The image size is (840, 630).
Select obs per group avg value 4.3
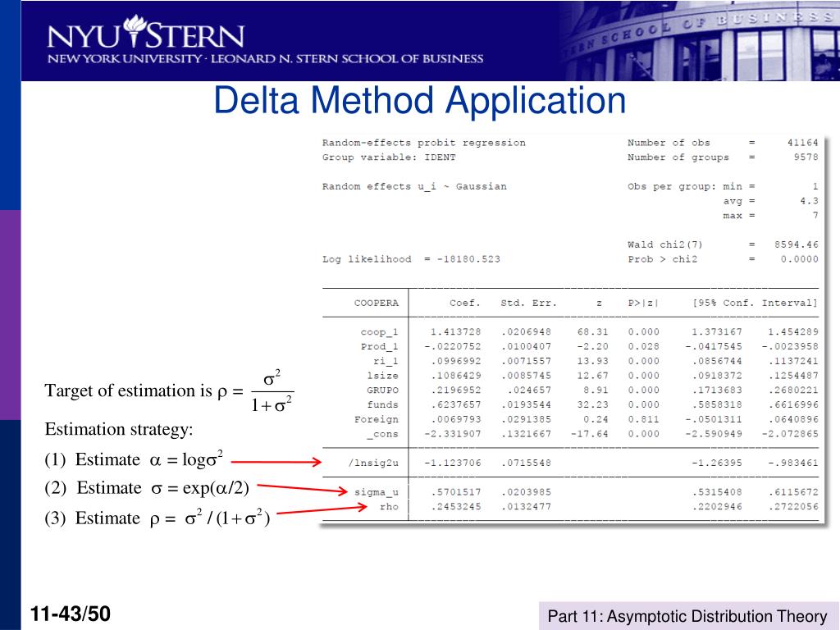click(809, 201)
